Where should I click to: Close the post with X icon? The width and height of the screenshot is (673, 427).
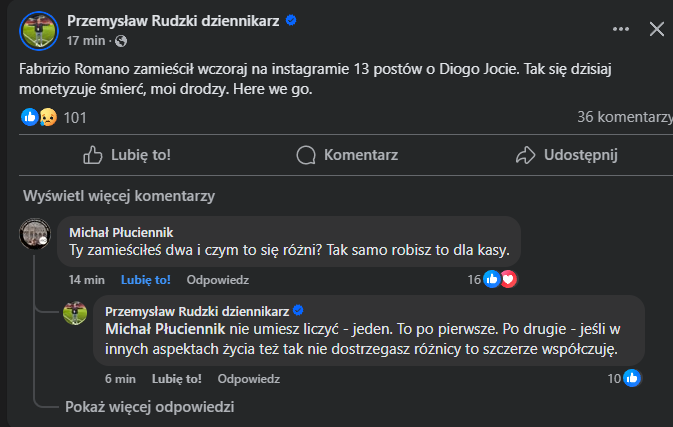pyautogui.click(x=656, y=30)
